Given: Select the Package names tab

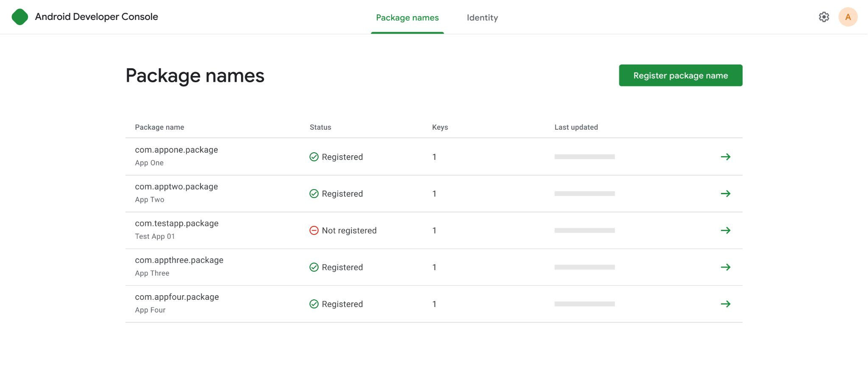Looking at the screenshot, I should click(x=406, y=17).
